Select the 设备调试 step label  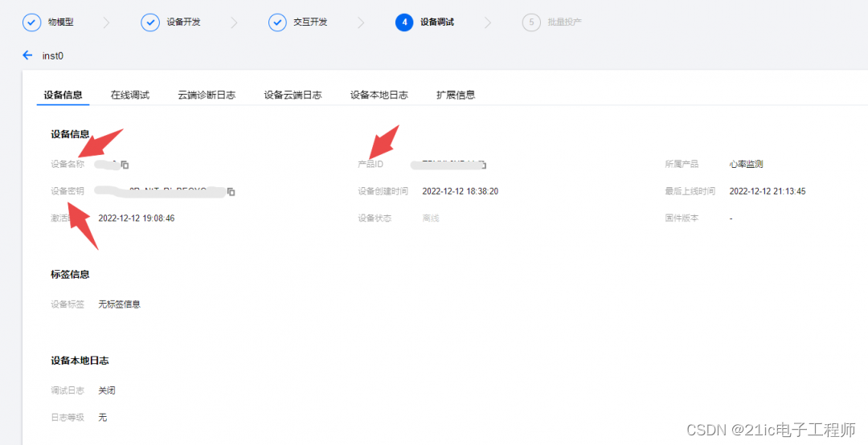[437, 22]
